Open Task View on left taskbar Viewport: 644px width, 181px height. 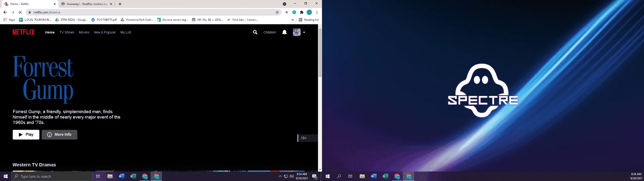point(98,176)
